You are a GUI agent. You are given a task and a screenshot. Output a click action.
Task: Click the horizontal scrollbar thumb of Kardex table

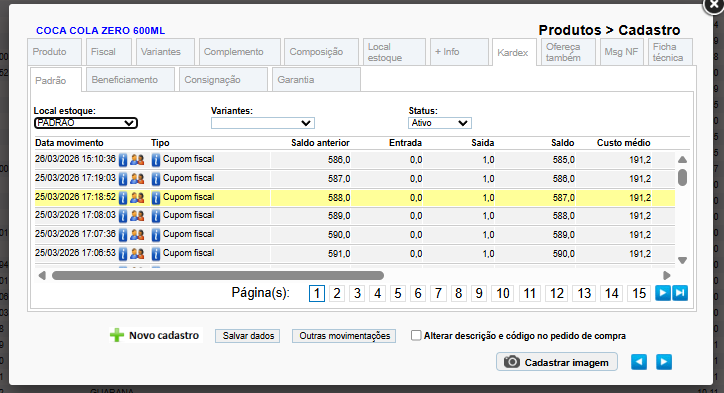coord(218,276)
